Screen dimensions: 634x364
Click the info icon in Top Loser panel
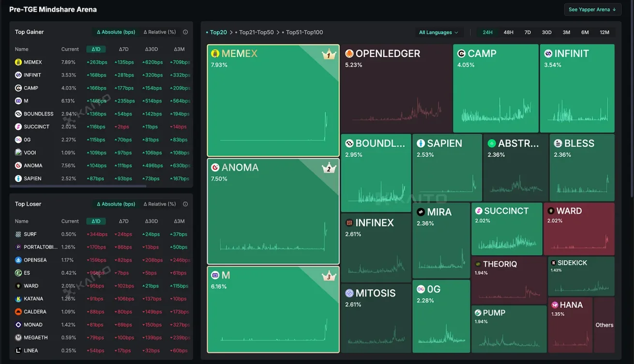[x=185, y=204]
